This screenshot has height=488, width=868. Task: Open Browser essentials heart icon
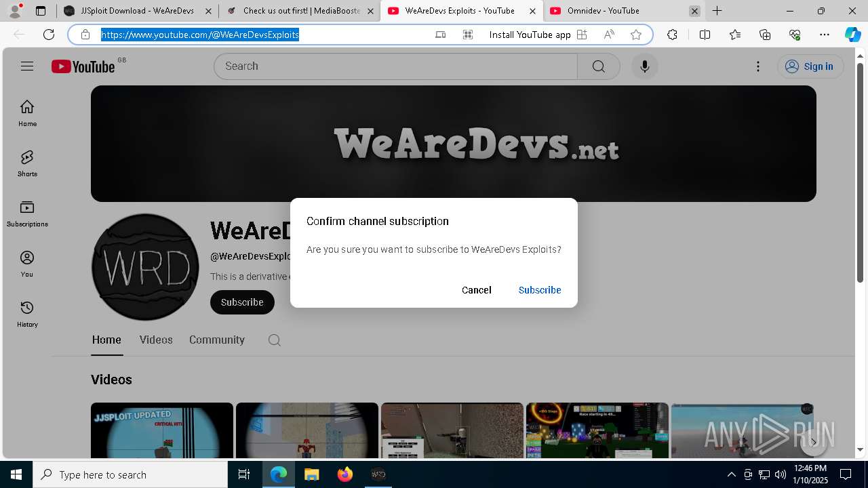795,35
